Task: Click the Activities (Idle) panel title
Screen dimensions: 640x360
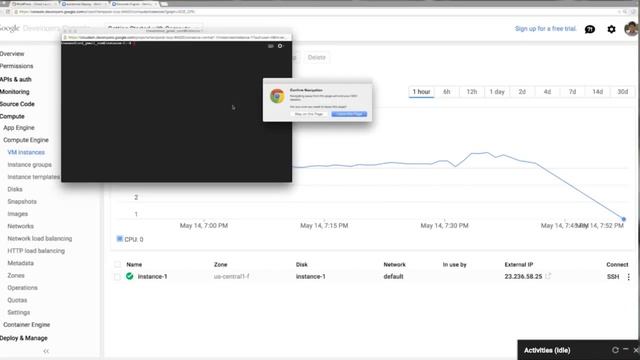Action: (x=547, y=350)
